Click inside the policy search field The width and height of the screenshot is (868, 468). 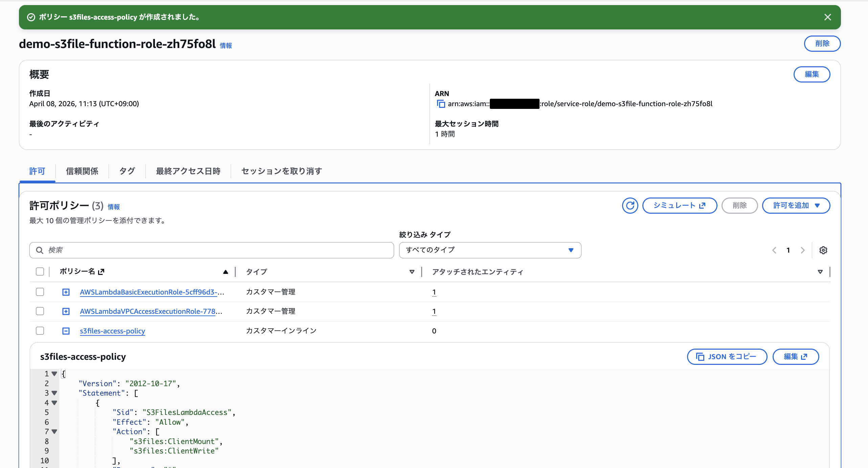tap(203, 250)
